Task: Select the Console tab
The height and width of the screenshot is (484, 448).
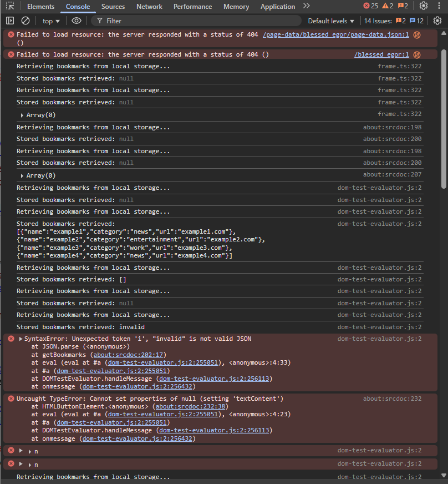Action: [78, 7]
